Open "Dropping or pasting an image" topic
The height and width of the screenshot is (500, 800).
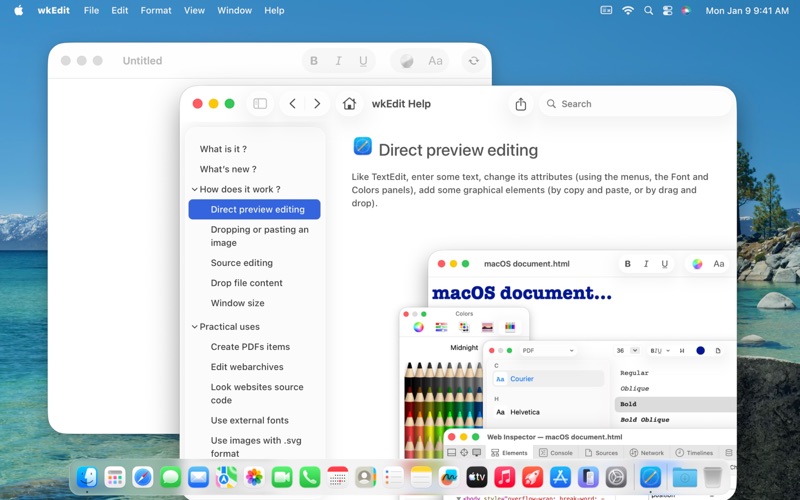click(x=260, y=236)
